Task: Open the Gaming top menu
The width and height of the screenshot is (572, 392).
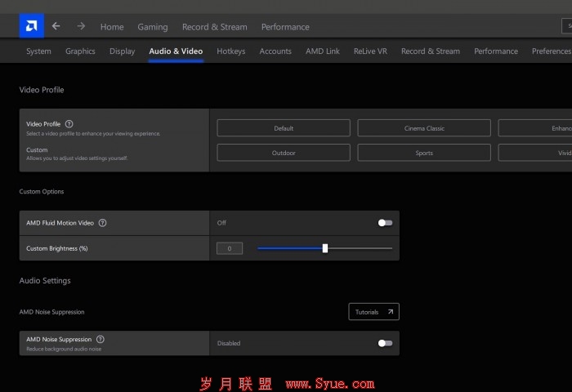Action: tap(153, 27)
